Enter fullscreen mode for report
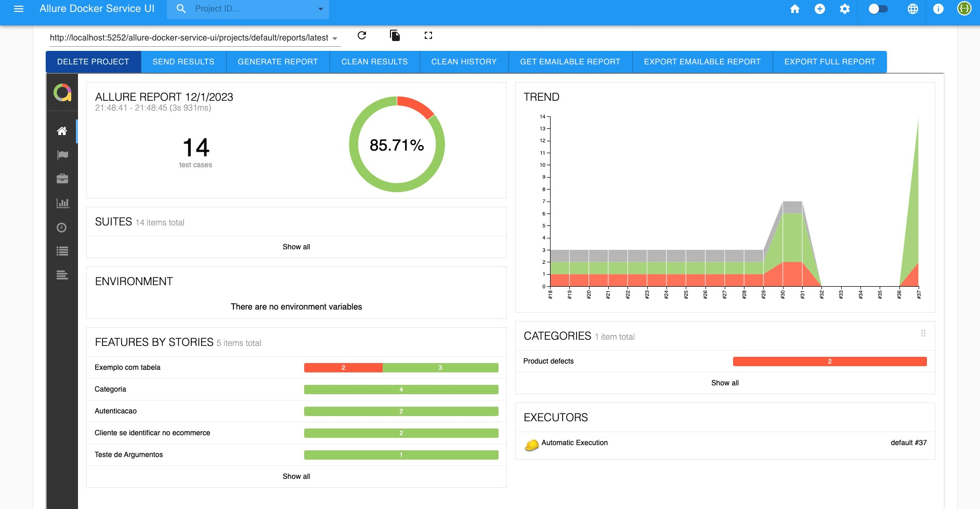980x509 pixels. [428, 35]
